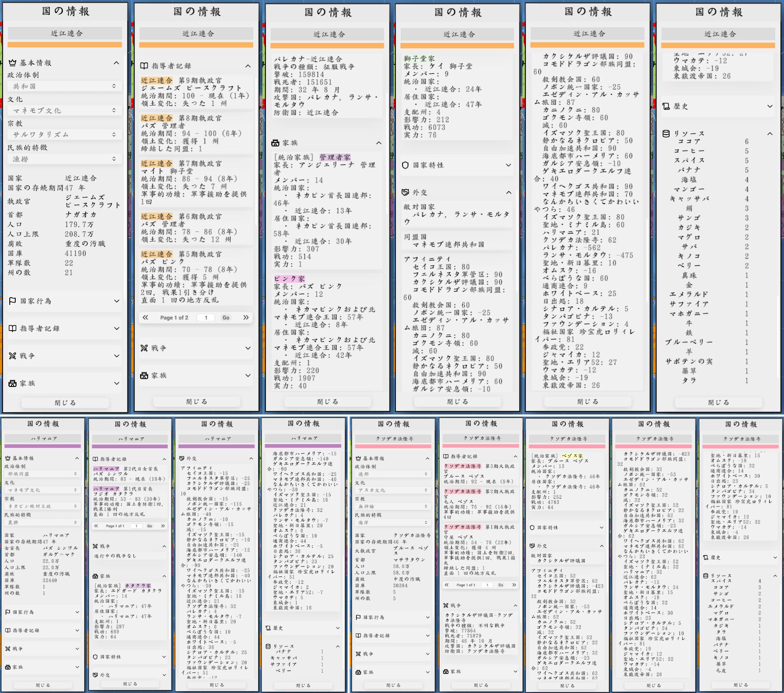Click the swords icon above 進行中の戦争なし

pyautogui.click(x=95, y=546)
